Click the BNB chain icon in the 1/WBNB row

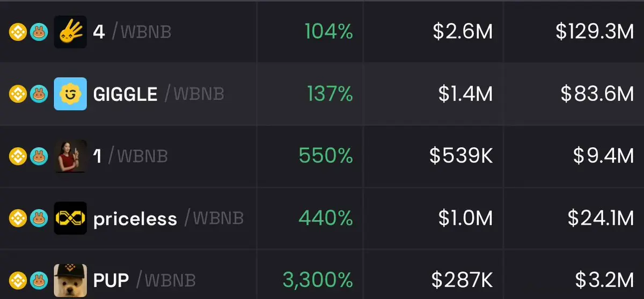click(18, 157)
